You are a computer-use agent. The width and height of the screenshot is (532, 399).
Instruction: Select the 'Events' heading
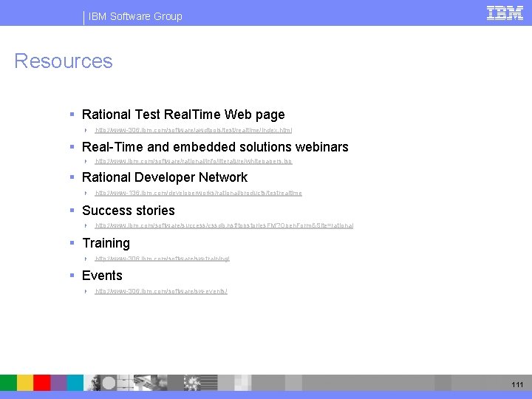pos(102,276)
